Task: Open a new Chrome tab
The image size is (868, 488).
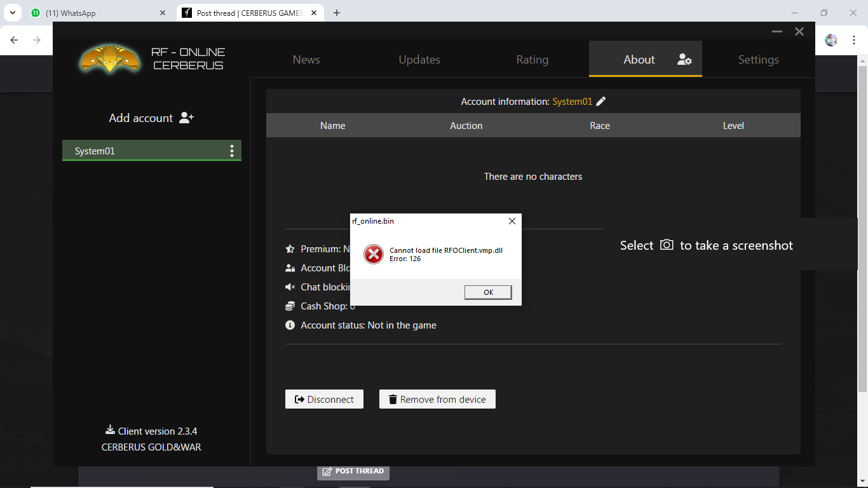Action: (337, 13)
